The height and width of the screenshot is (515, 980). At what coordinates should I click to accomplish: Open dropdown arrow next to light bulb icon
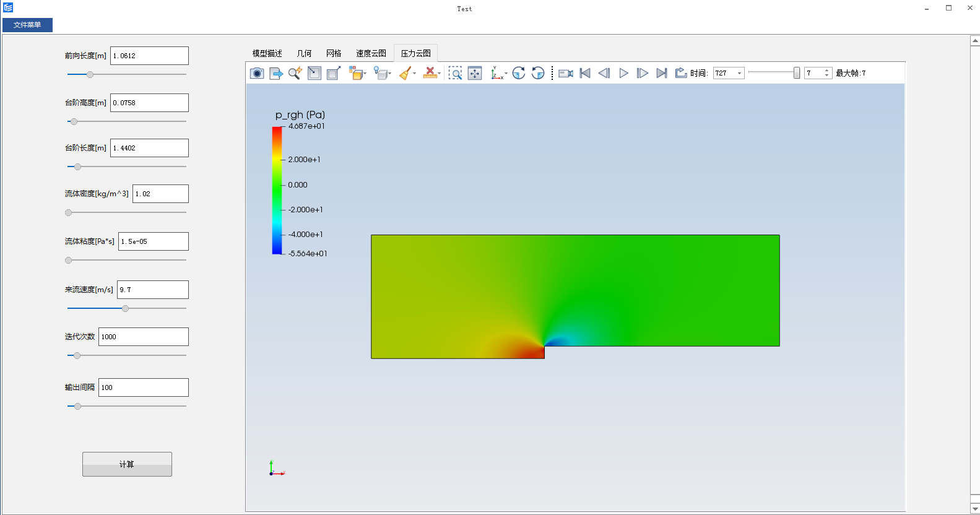pos(390,74)
